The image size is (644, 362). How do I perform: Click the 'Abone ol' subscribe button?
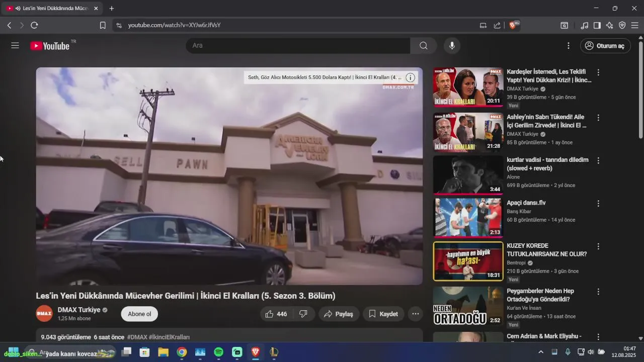click(x=139, y=314)
